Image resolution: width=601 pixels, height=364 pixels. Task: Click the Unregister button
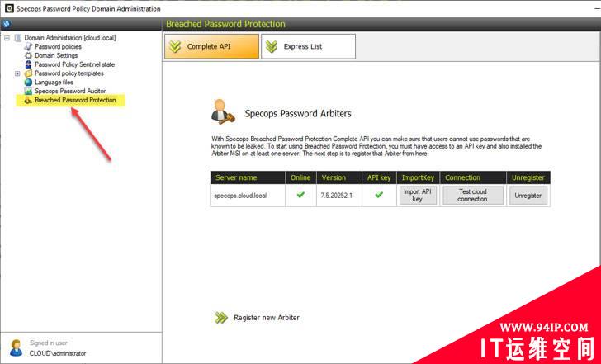pyautogui.click(x=528, y=195)
